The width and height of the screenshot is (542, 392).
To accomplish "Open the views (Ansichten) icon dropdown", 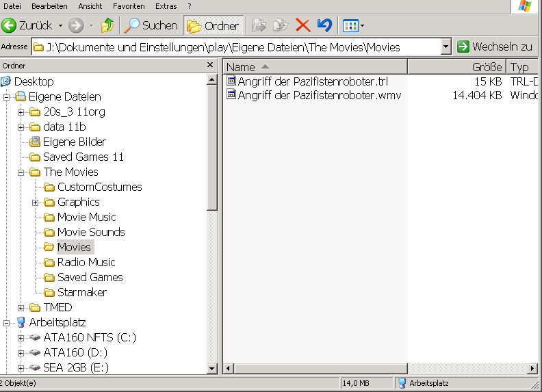I will pos(353,26).
